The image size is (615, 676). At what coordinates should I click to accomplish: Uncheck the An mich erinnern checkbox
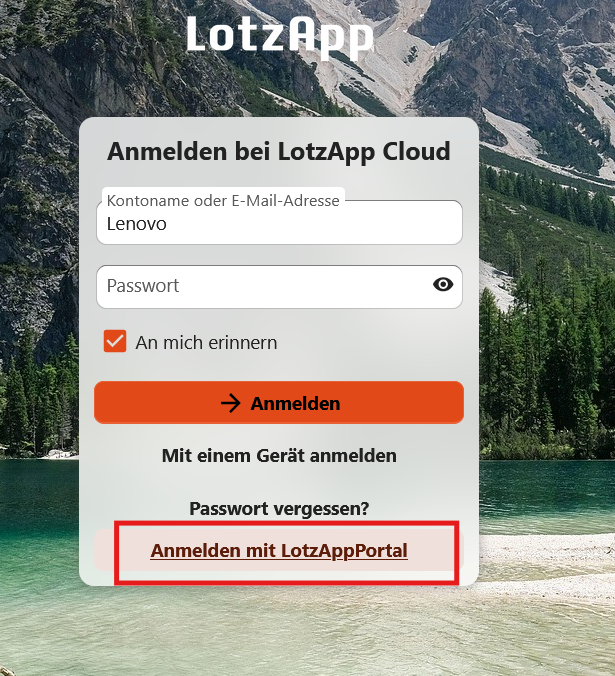[x=115, y=341]
